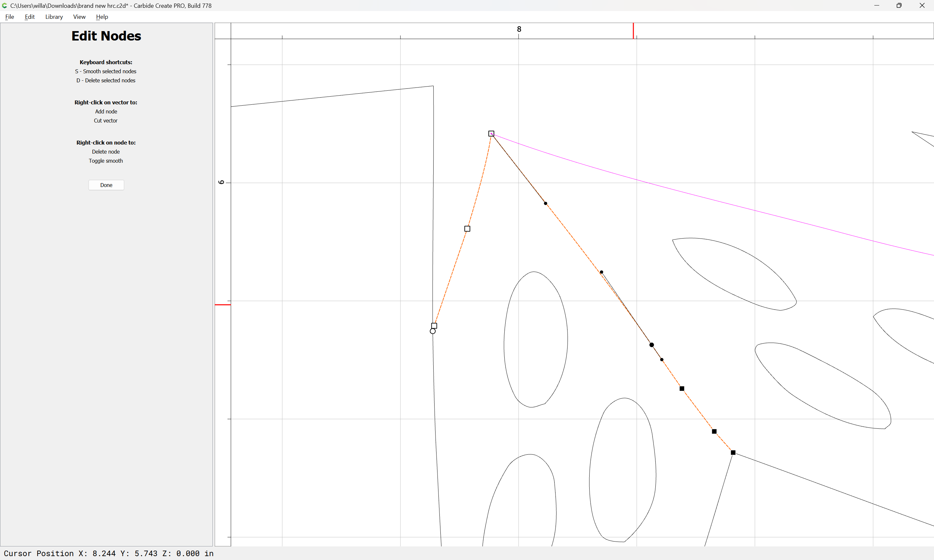Select the second filled square node on the lower diagonal
The height and width of the screenshot is (560, 934).
(714, 431)
